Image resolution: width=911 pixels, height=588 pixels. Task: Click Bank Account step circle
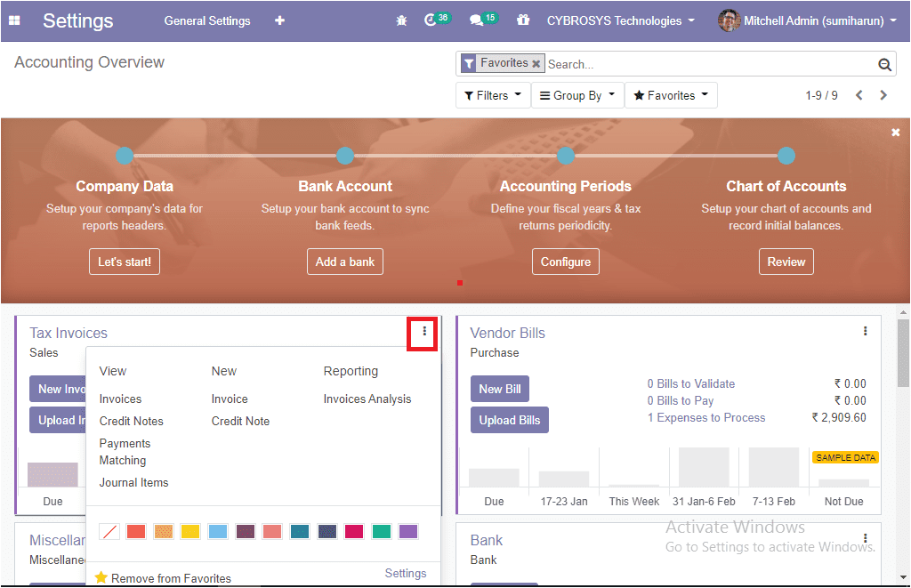345,156
